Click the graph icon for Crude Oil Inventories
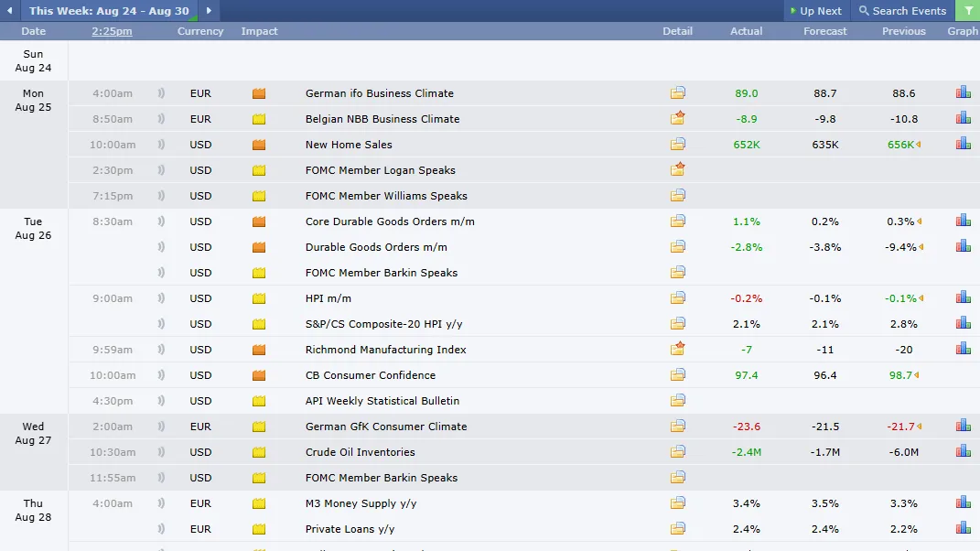This screenshot has height=551, width=980. click(963, 451)
